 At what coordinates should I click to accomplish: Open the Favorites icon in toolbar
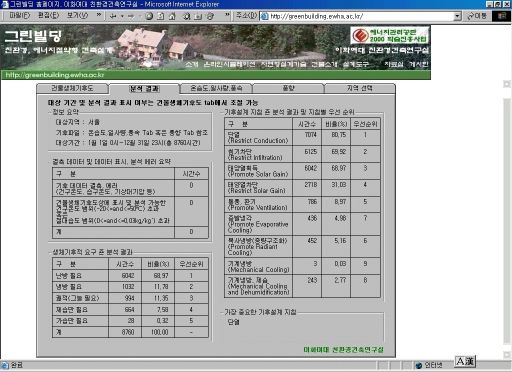(198, 16)
